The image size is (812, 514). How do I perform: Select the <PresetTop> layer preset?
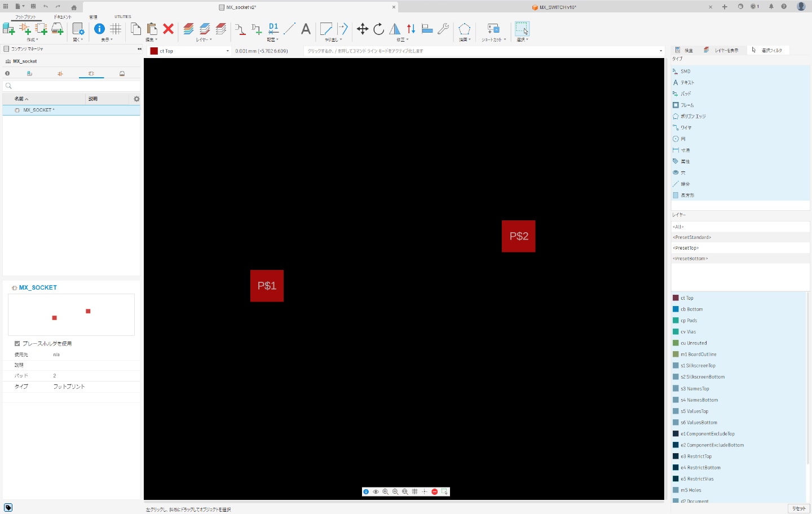[686, 248]
